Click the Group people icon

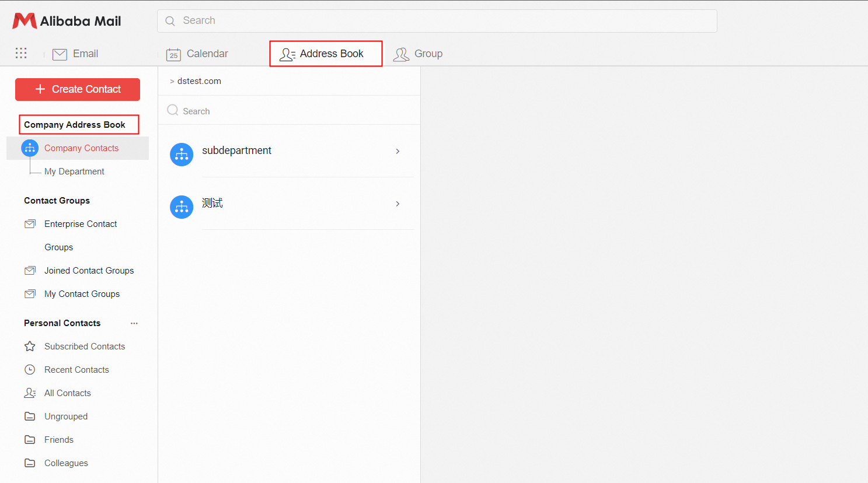[x=401, y=54]
